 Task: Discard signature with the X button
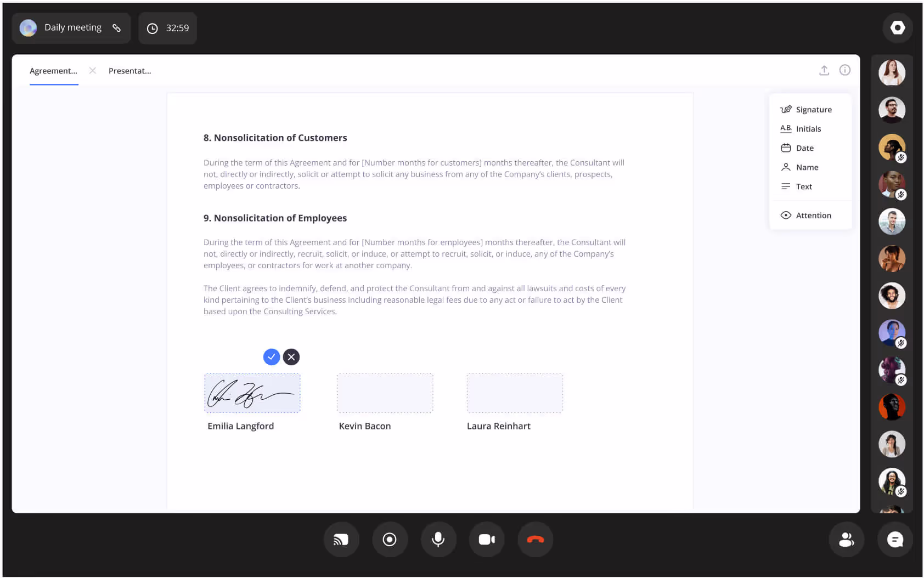coord(291,357)
